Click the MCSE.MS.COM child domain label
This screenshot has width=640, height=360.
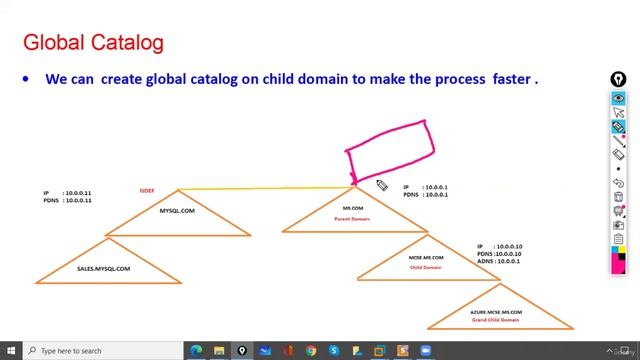[x=426, y=258]
